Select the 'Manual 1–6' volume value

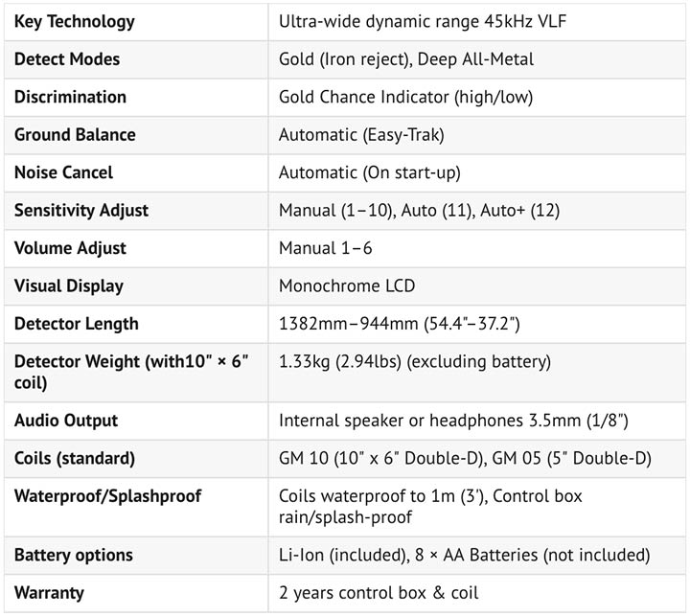pos(325,248)
